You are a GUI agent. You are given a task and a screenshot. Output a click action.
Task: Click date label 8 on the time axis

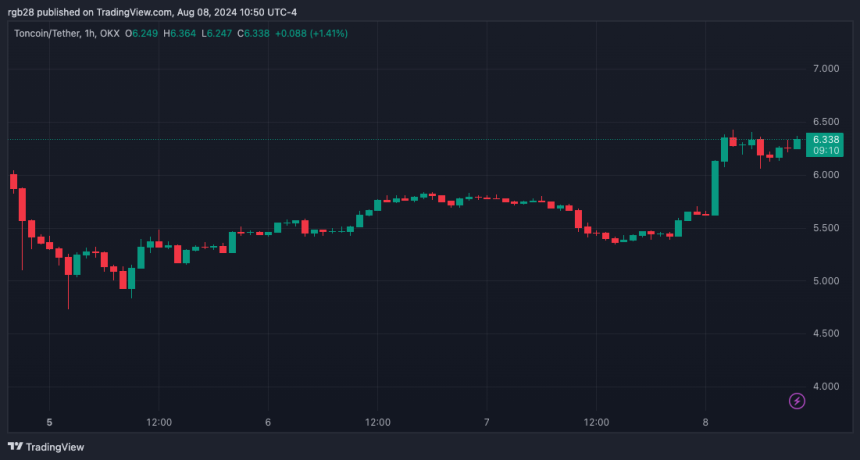click(x=705, y=422)
